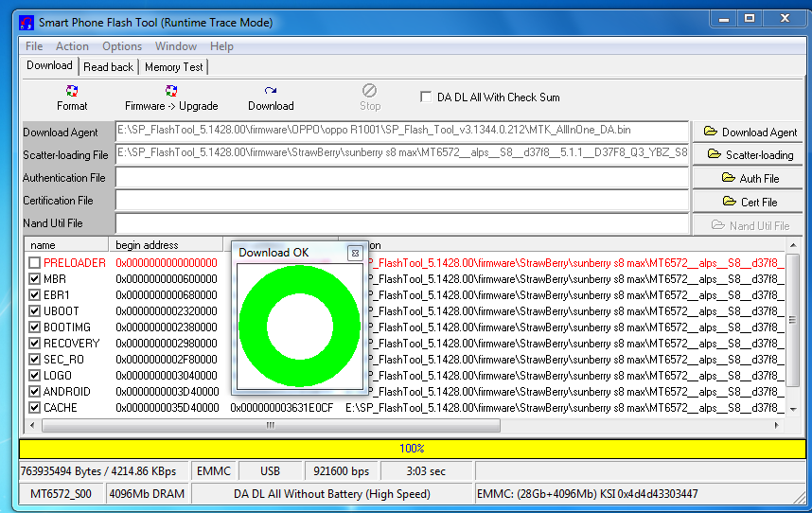Click the MT6572_S00 status bar entry
The height and width of the screenshot is (513, 812).
61,494
